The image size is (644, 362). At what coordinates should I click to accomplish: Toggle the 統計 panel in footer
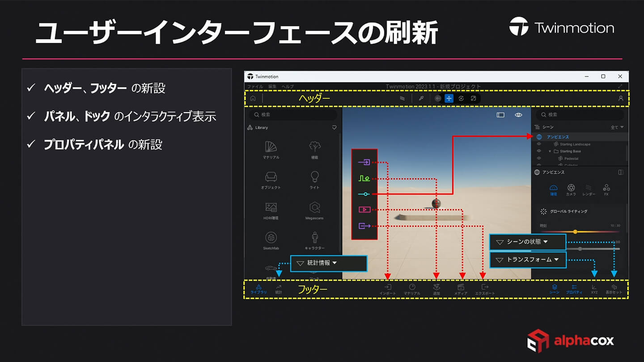[x=279, y=290]
